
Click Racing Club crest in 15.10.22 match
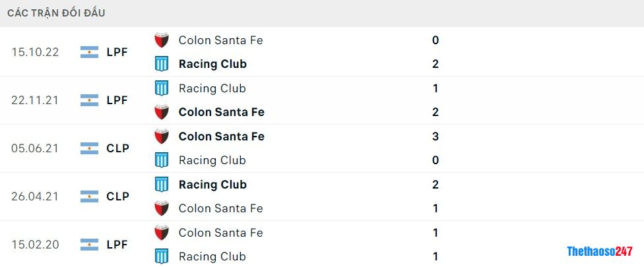point(162,64)
